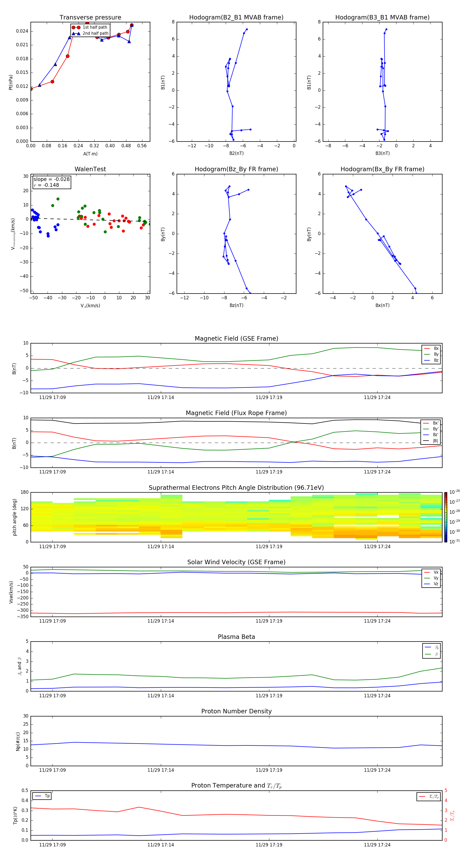Click the 'B2(nT)' x-axis label
The image size is (473, 868).
tap(236, 154)
